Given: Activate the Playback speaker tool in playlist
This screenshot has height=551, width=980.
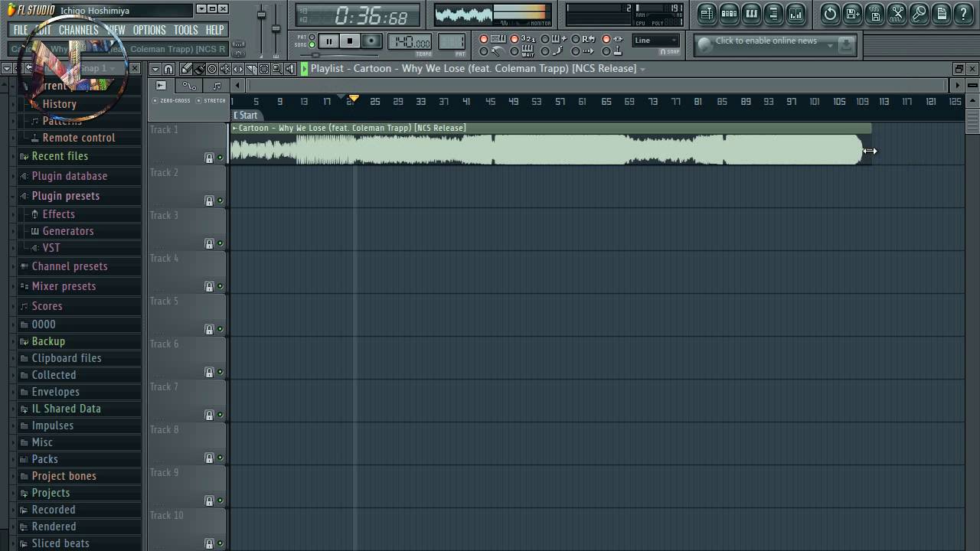Looking at the screenshot, I should coord(290,69).
